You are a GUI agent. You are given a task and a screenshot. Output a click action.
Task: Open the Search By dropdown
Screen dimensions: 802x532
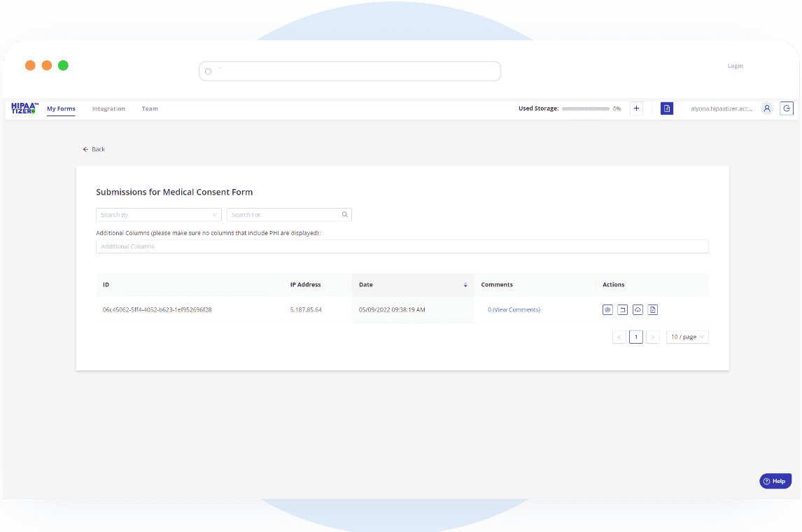tap(158, 214)
